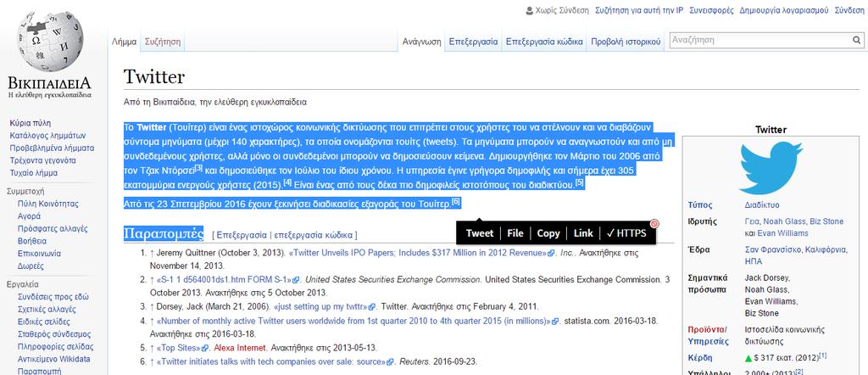
Task: Click επεξεργασία κώδικα beside Παραπομπές
Action: [x=314, y=235]
